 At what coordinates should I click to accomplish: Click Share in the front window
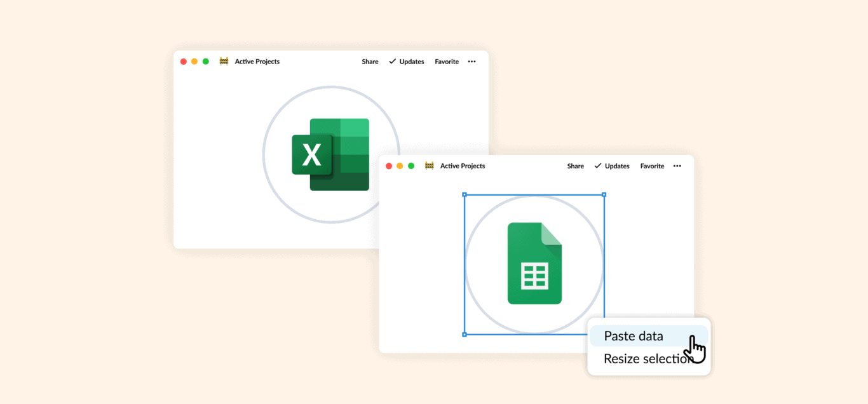pos(575,166)
